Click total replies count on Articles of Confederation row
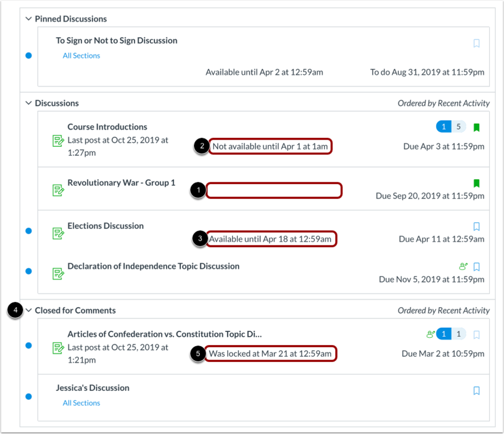504x434 pixels. [459, 334]
